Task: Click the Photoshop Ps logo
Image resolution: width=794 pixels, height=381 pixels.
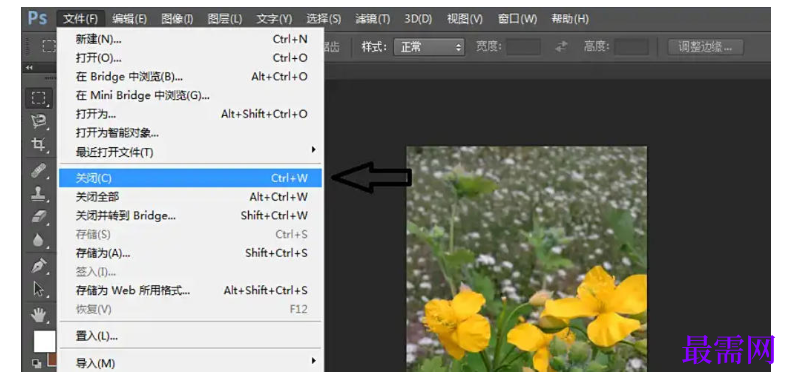Action: pyautogui.click(x=38, y=19)
